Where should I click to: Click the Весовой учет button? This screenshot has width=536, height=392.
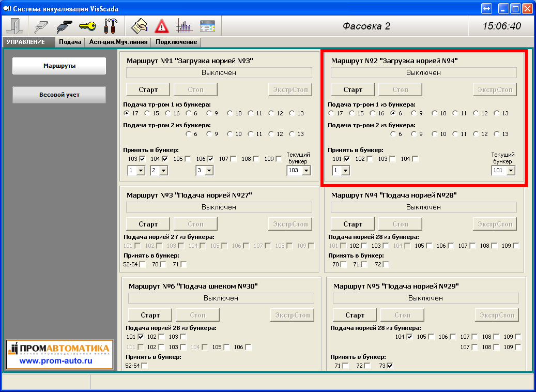(59, 95)
